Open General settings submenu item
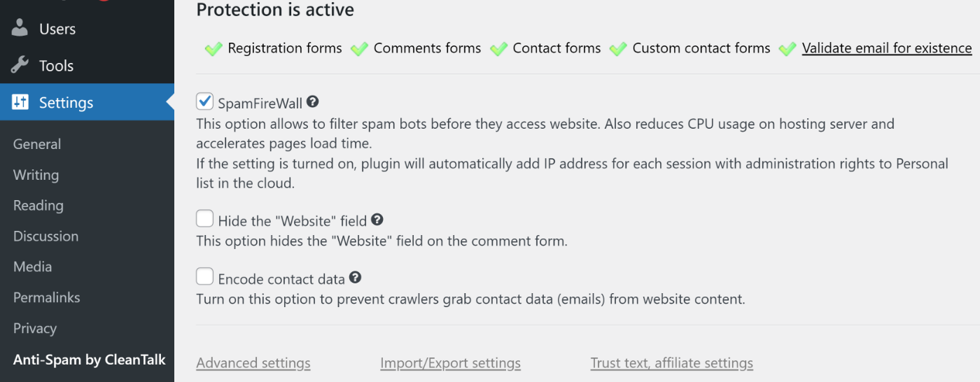Image resolution: width=980 pixels, height=382 pixels. click(x=37, y=144)
